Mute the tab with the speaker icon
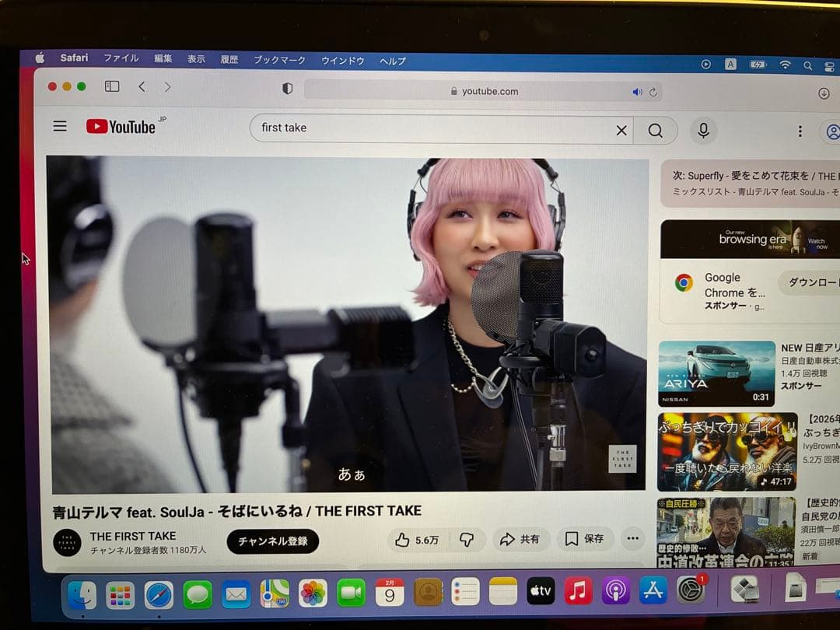The image size is (840, 630). (637, 91)
